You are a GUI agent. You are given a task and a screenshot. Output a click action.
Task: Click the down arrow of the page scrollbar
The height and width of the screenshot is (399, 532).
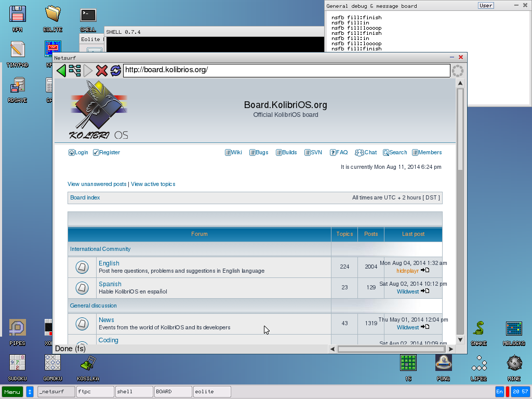(x=460, y=340)
